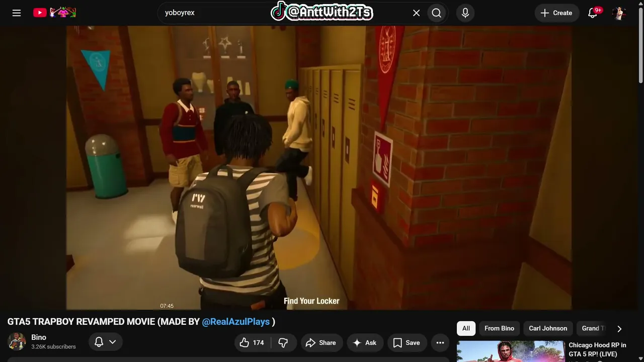Go to YouTube home via logo

pyautogui.click(x=54, y=13)
